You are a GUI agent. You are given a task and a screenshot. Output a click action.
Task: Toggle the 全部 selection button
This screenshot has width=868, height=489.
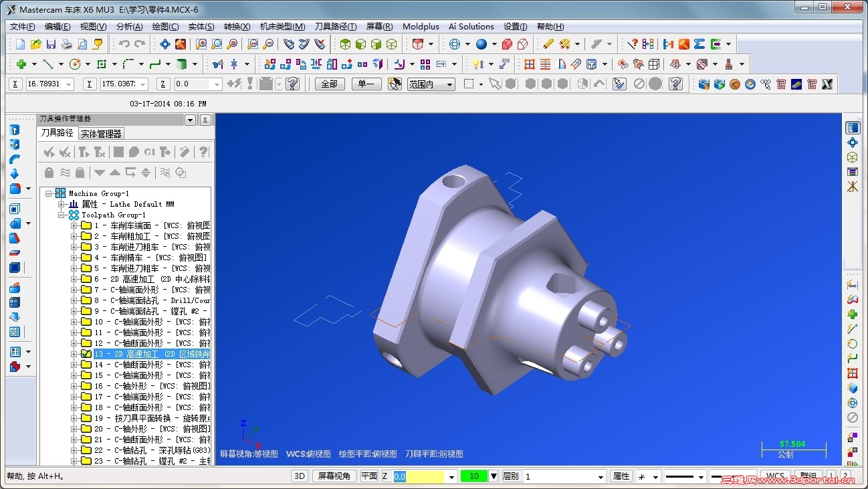(330, 84)
